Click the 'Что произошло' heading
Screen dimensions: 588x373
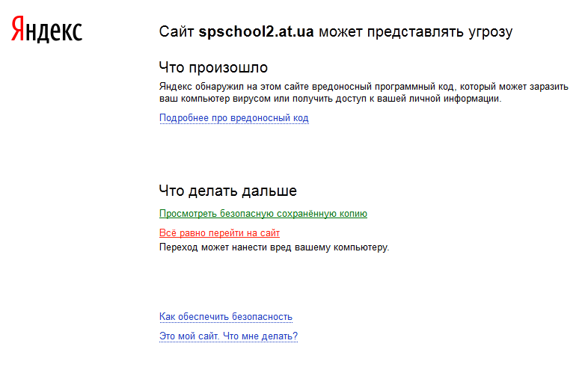tap(213, 68)
